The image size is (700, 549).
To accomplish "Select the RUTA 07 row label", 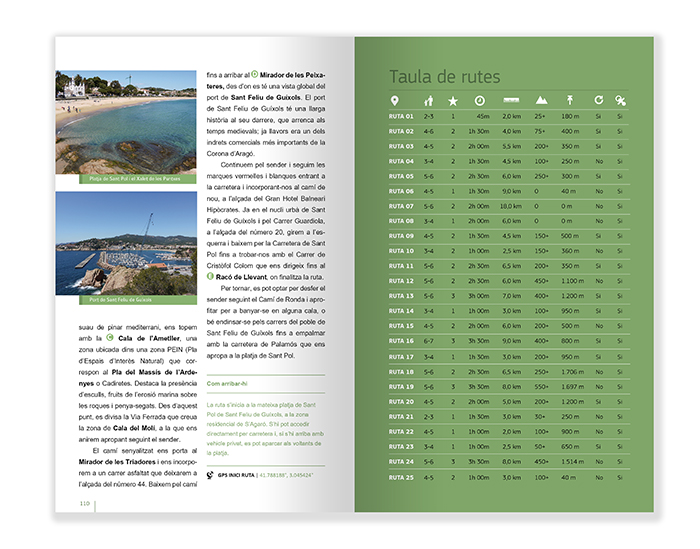I will tap(401, 206).
